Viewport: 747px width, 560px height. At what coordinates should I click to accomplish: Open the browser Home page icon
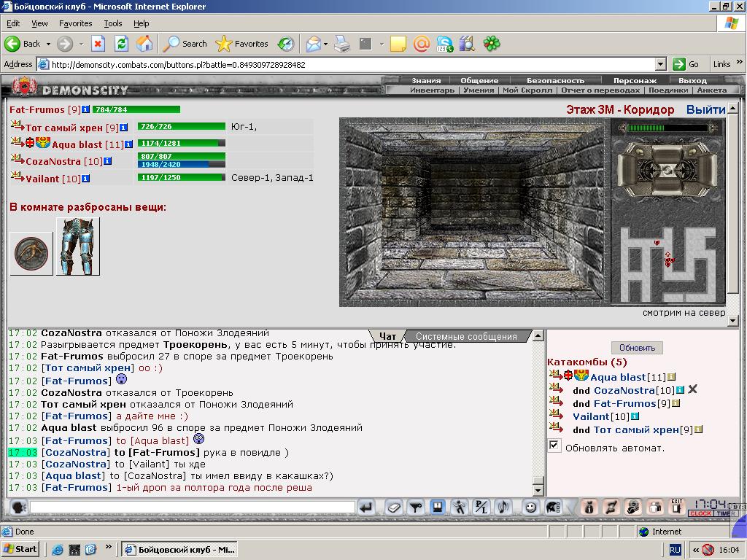(144, 44)
